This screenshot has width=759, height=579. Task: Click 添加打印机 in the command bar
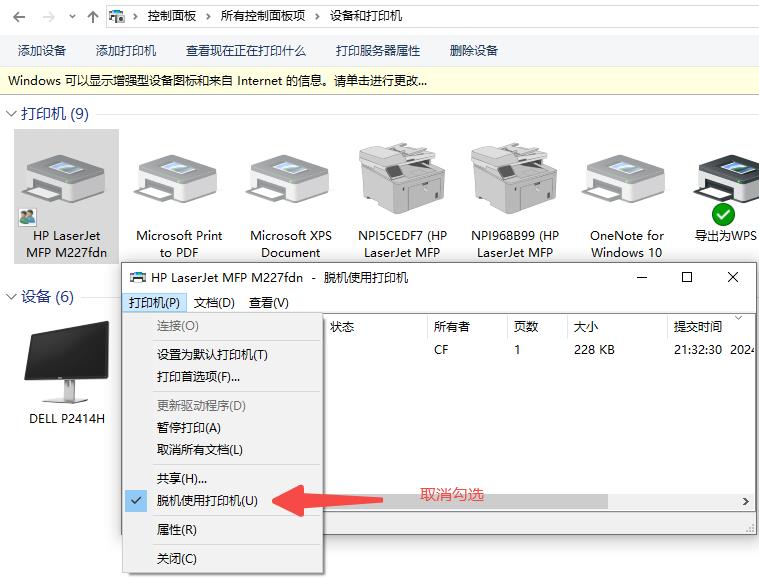pyautogui.click(x=126, y=50)
